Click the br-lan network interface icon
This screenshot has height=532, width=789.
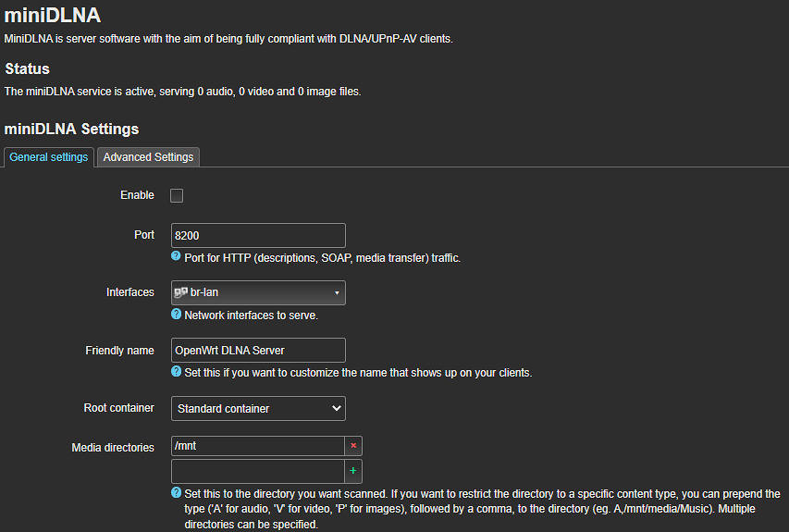pos(180,292)
